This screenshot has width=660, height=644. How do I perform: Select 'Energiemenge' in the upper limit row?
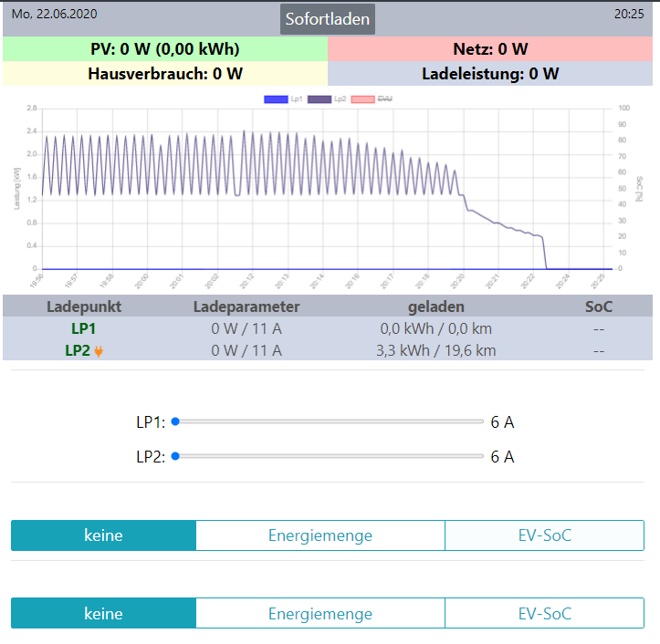pyautogui.click(x=320, y=535)
